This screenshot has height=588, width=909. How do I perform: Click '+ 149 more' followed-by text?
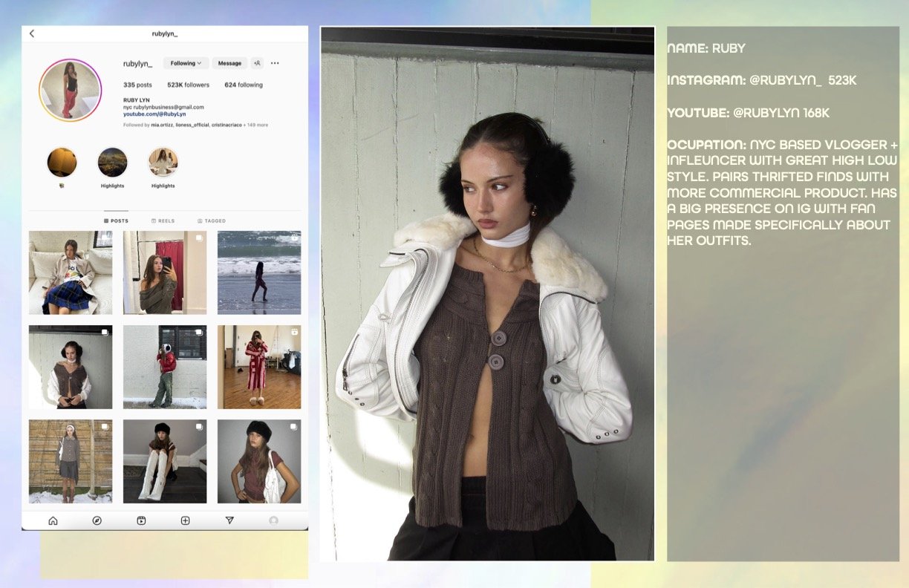click(255, 125)
